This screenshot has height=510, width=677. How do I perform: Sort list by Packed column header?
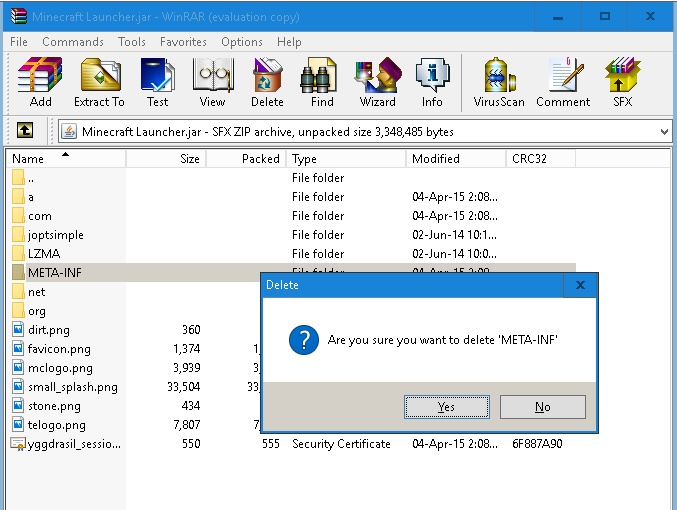click(246, 158)
